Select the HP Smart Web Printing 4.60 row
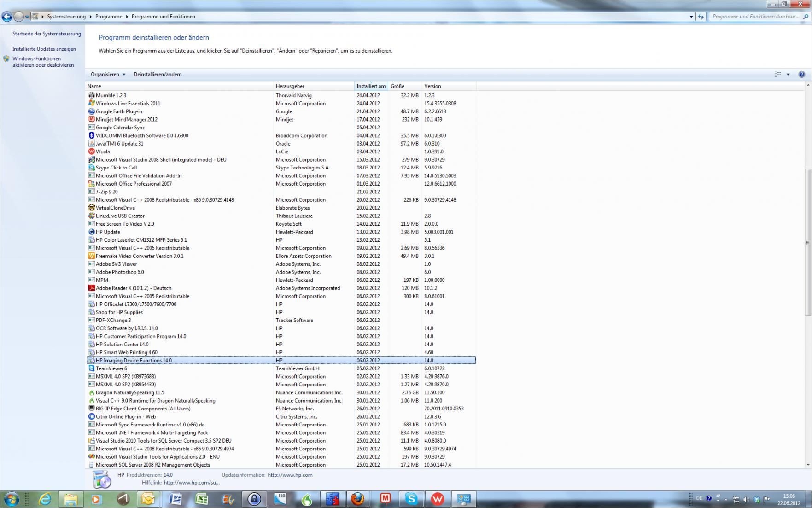Image resolution: width=812 pixels, height=508 pixels. (x=281, y=352)
